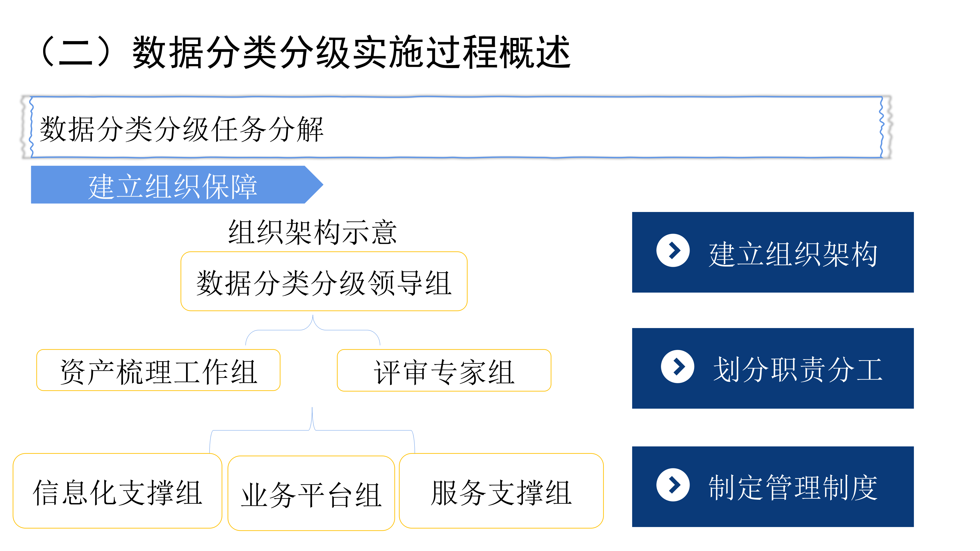The height and width of the screenshot is (551, 980).
Task: Select the 信息化支撑组 box
Action: [x=117, y=491]
